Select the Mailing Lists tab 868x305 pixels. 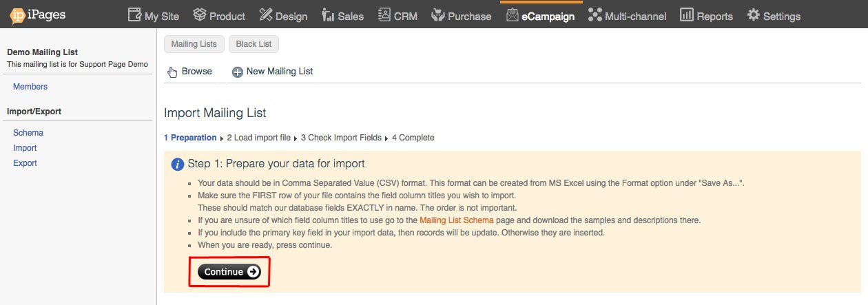coord(194,44)
